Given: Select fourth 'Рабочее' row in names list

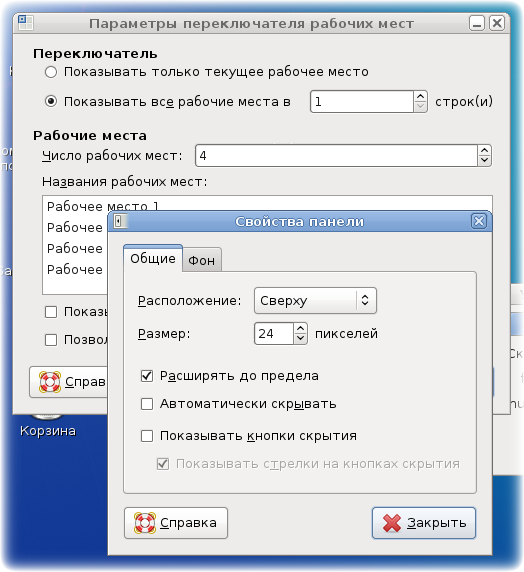Looking at the screenshot, I should pyautogui.click(x=75, y=270).
